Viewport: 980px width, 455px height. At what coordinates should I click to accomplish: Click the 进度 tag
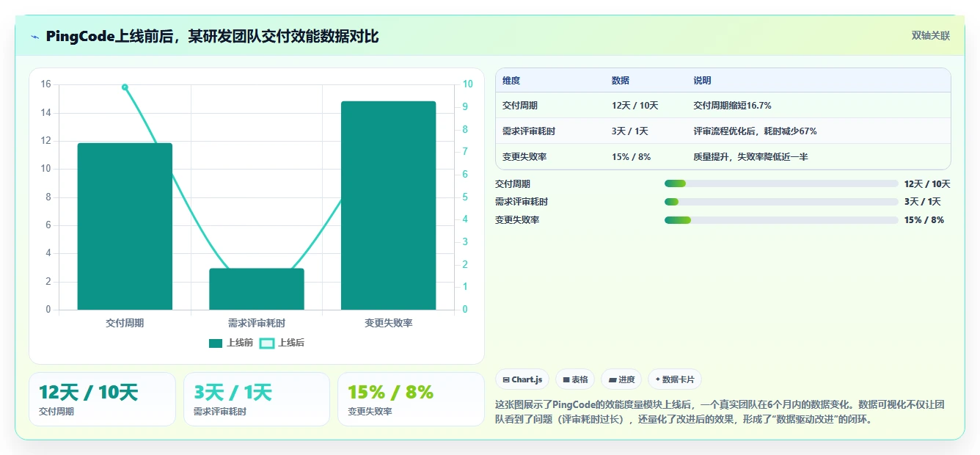(x=621, y=379)
